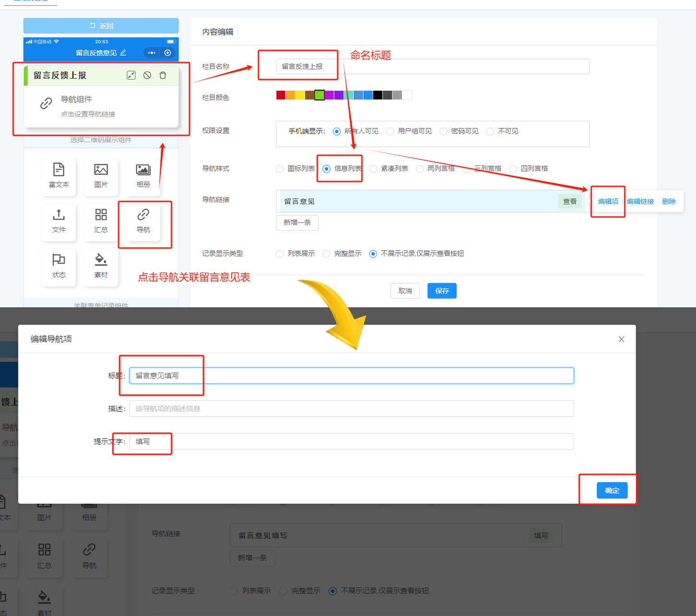Delete the 留言反馈上报 block via trash icon
The width and height of the screenshot is (696, 616).
pyautogui.click(x=163, y=75)
